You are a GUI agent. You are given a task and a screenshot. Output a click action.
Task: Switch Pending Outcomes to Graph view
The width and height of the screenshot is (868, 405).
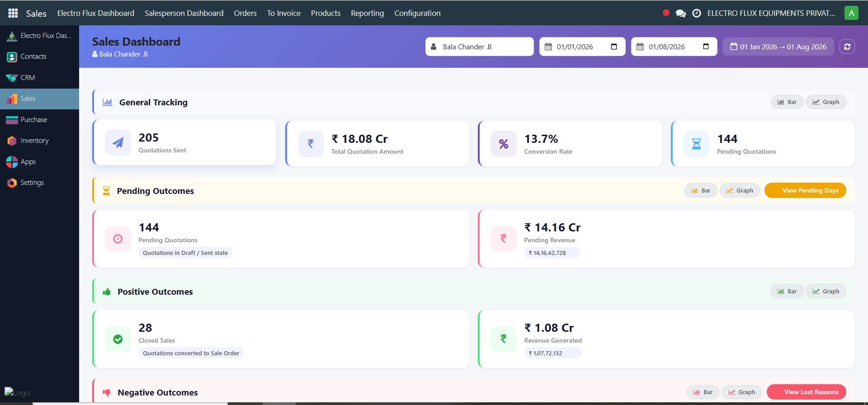pos(740,190)
